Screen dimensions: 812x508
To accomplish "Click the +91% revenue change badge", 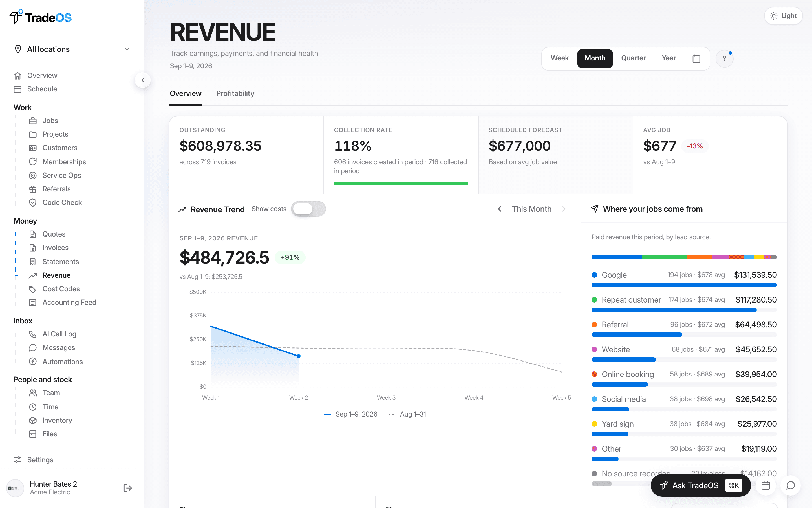I will 290,257.
